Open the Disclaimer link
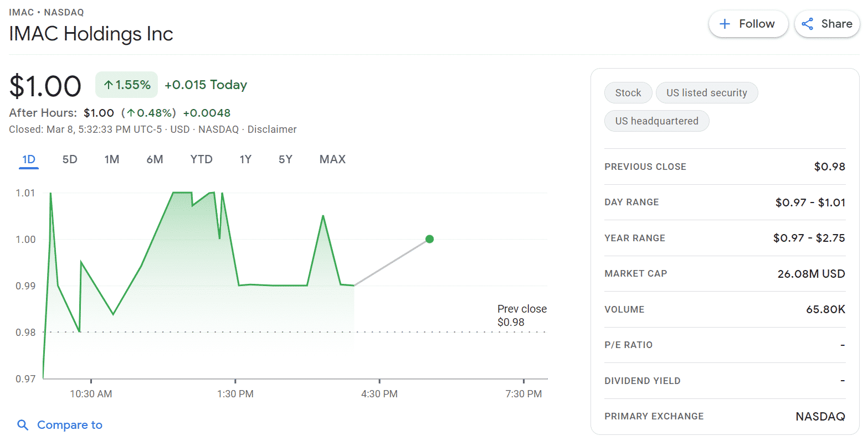This screenshot has width=868, height=441. [x=272, y=129]
